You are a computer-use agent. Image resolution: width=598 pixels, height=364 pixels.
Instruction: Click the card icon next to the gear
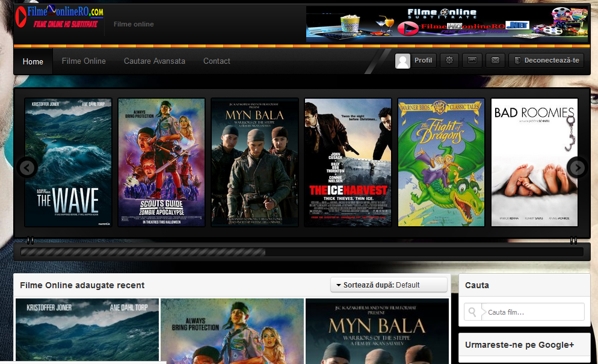click(x=472, y=60)
